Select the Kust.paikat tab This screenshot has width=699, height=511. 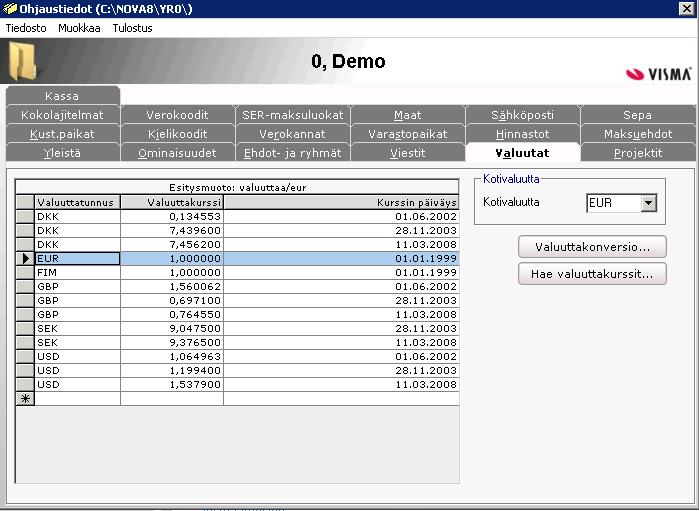pos(62,134)
